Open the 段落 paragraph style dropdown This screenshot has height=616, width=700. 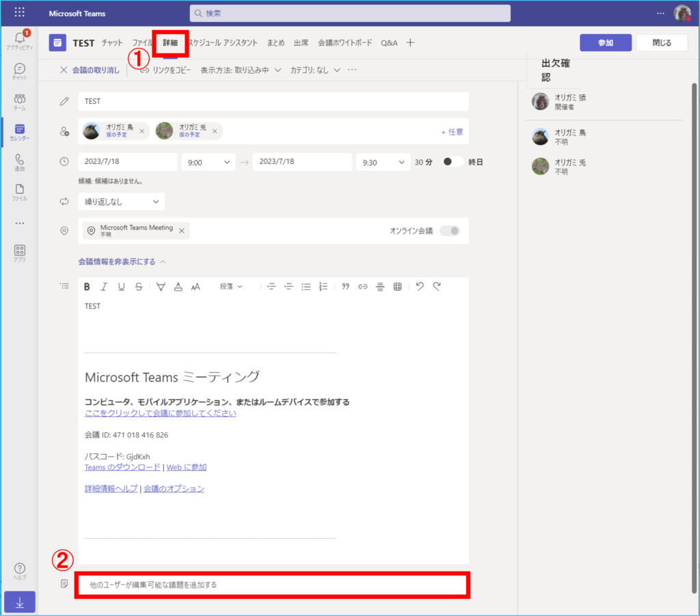click(x=231, y=286)
